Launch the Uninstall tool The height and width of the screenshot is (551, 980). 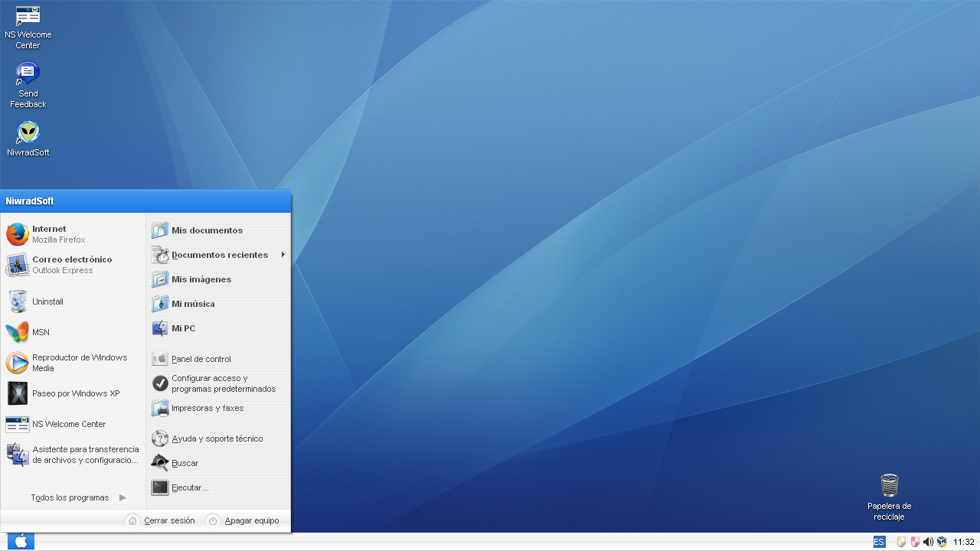[x=47, y=301]
